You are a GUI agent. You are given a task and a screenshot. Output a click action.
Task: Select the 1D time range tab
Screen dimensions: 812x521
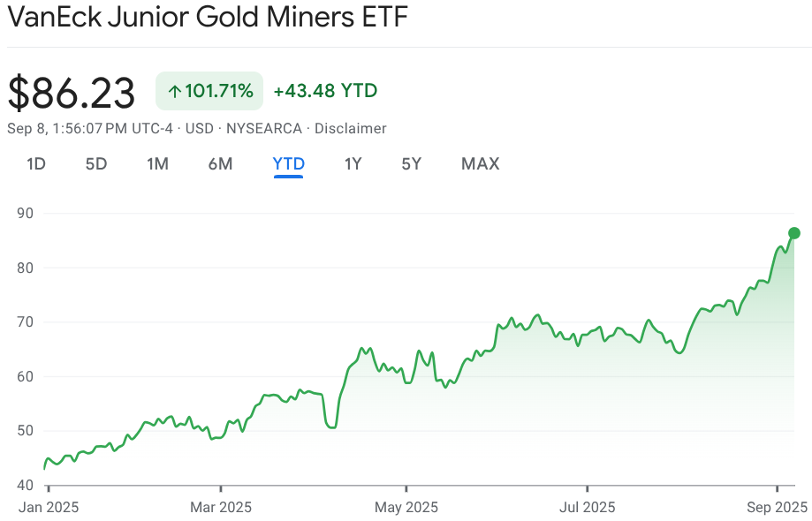pos(36,163)
